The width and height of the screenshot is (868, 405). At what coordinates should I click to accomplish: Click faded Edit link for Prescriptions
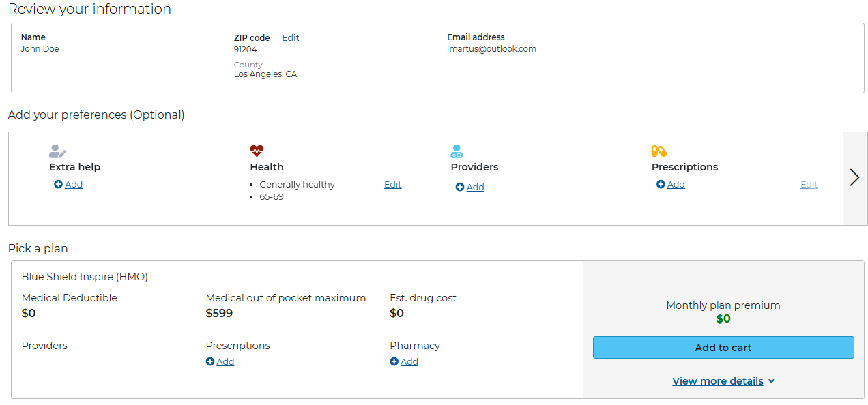809,185
